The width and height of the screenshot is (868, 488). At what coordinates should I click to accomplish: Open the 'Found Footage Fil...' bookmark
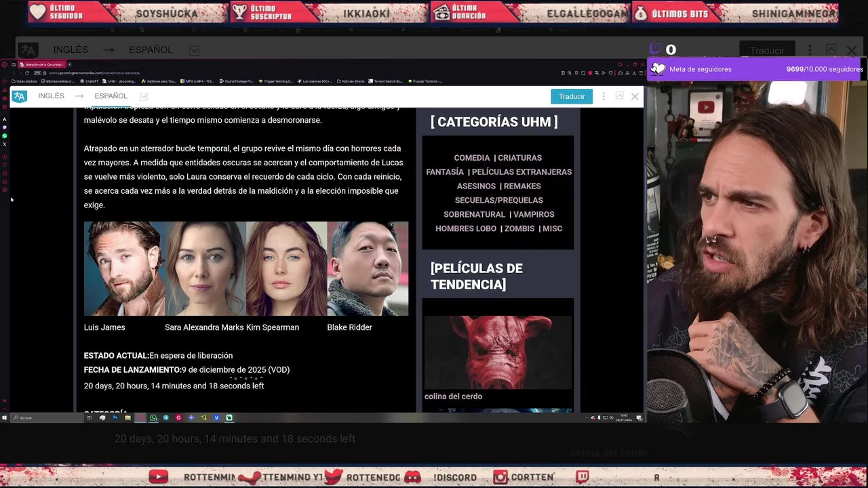click(236, 81)
